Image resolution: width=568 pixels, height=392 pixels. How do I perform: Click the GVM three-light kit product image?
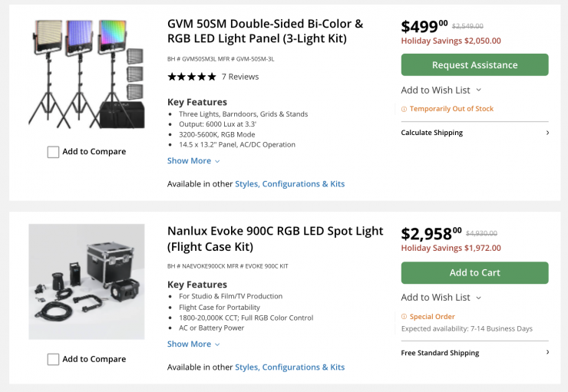(x=86, y=74)
